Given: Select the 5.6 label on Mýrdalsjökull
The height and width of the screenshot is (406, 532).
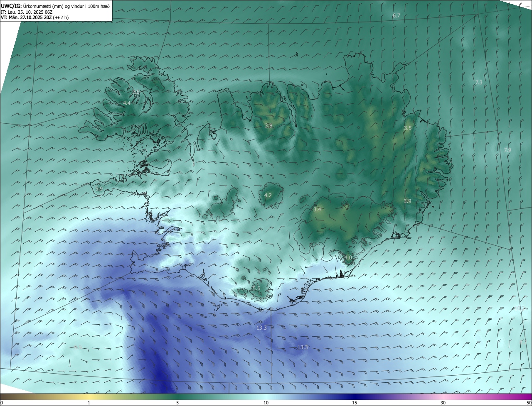Looking at the screenshot, I should point(256,288).
